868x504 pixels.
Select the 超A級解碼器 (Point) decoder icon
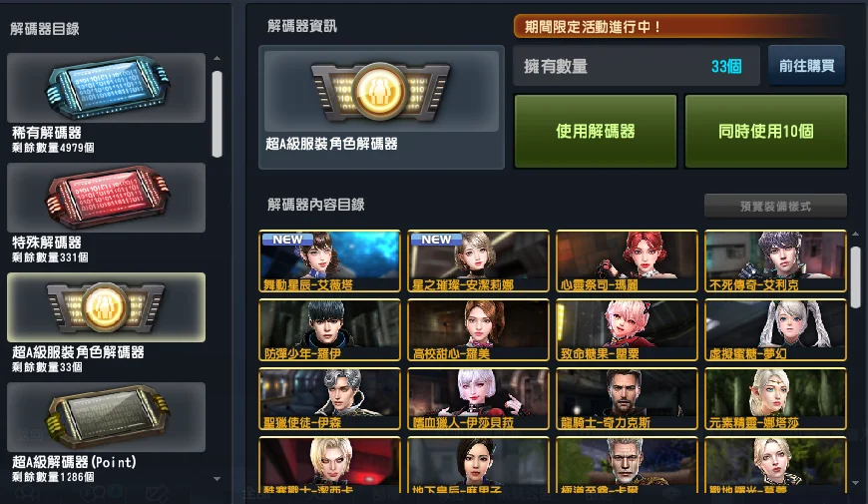pos(107,417)
